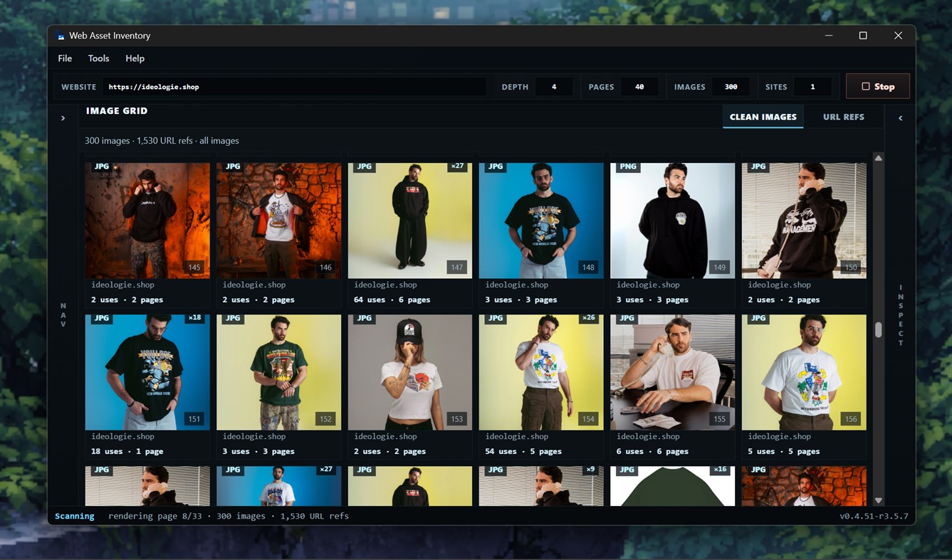
Task: Click "5 uses · 5 pages" text
Action: pos(783,451)
